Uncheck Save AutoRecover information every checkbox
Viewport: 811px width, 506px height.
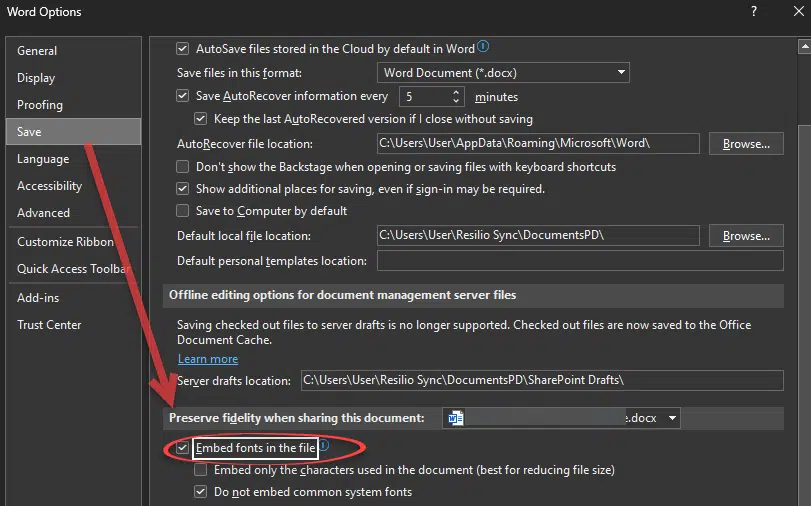(183, 96)
